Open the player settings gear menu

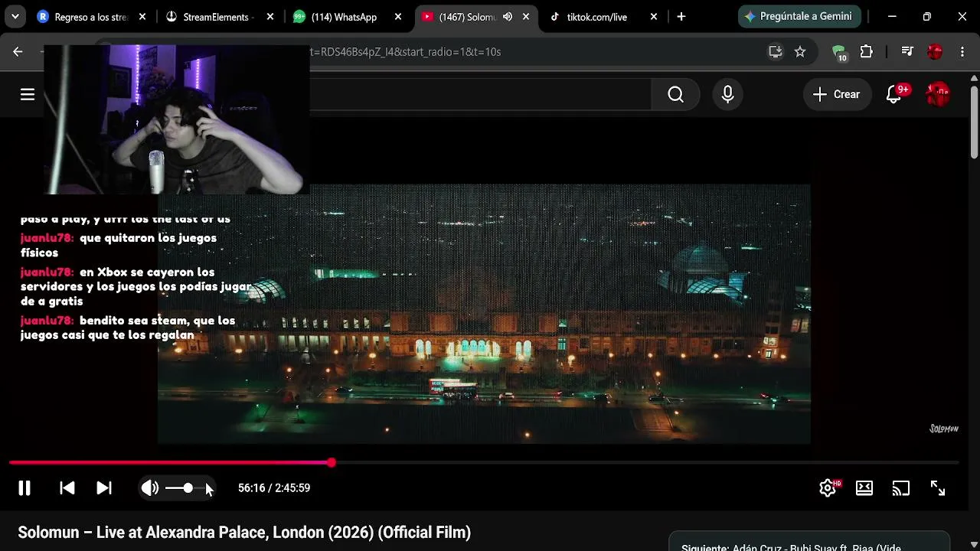coord(828,488)
